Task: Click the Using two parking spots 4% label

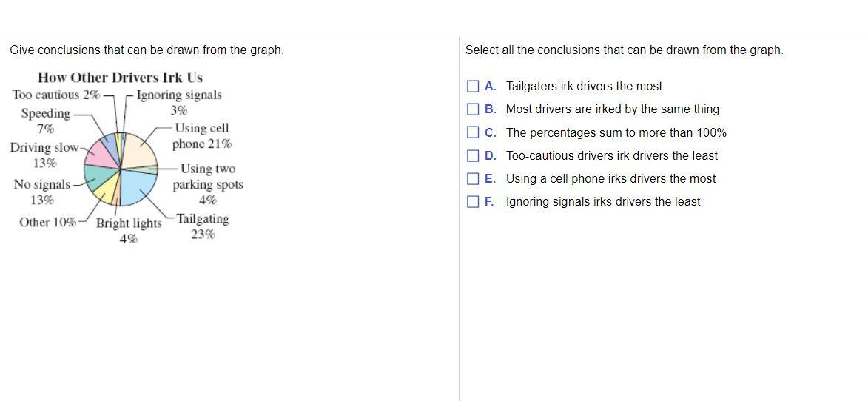Action: (x=208, y=184)
